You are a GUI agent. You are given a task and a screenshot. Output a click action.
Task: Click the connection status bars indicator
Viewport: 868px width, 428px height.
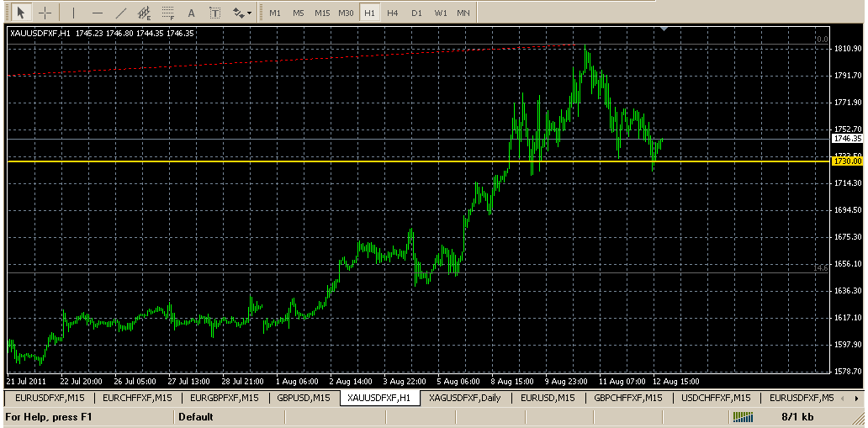743,416
